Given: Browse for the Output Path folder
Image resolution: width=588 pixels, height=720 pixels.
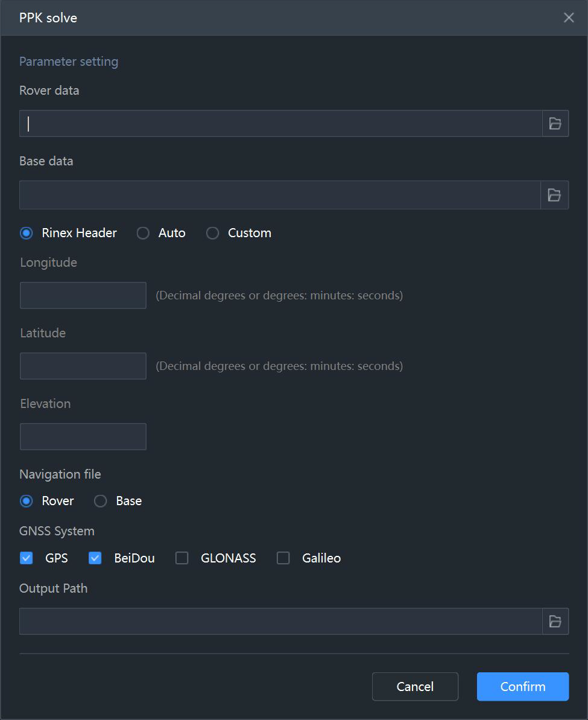Looking at the screenshot, I should point(555,621).
